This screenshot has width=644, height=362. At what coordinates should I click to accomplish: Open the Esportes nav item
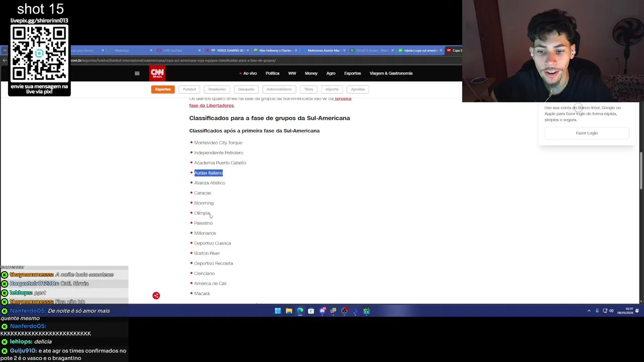352,73
